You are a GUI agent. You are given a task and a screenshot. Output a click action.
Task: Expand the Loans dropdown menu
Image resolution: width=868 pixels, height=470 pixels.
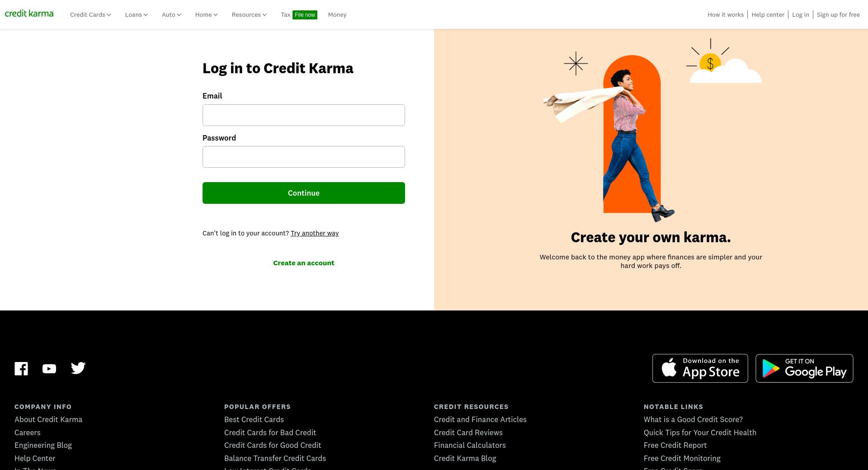(x=137, y=15)
